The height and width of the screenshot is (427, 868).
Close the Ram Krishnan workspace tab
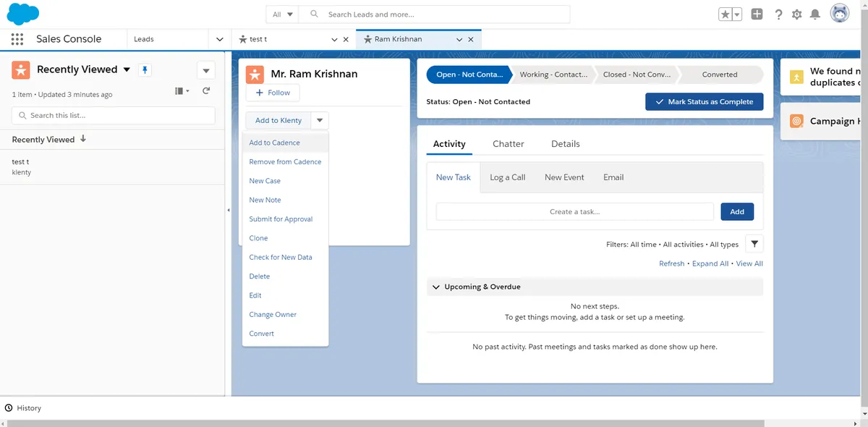click(x=471, y=40)
